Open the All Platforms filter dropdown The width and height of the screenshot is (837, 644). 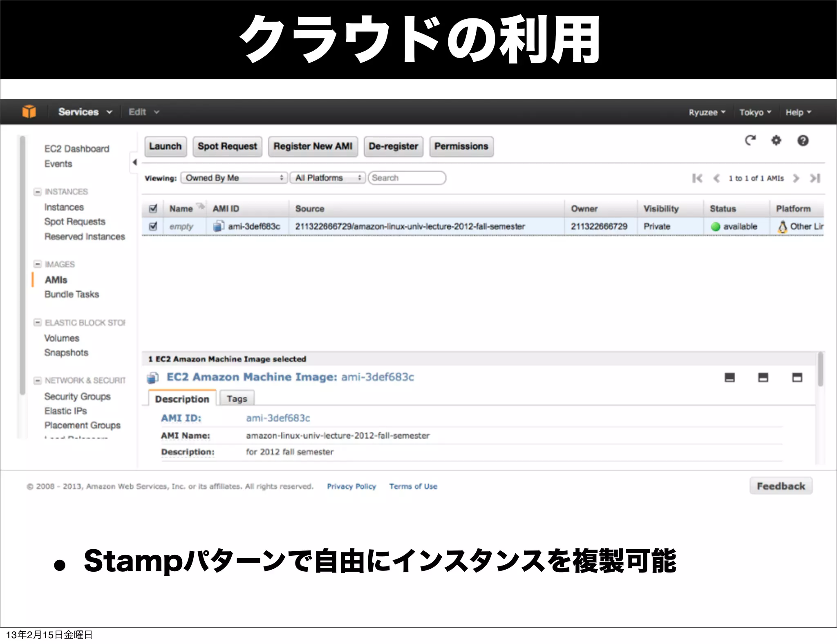tap(327, 178)
